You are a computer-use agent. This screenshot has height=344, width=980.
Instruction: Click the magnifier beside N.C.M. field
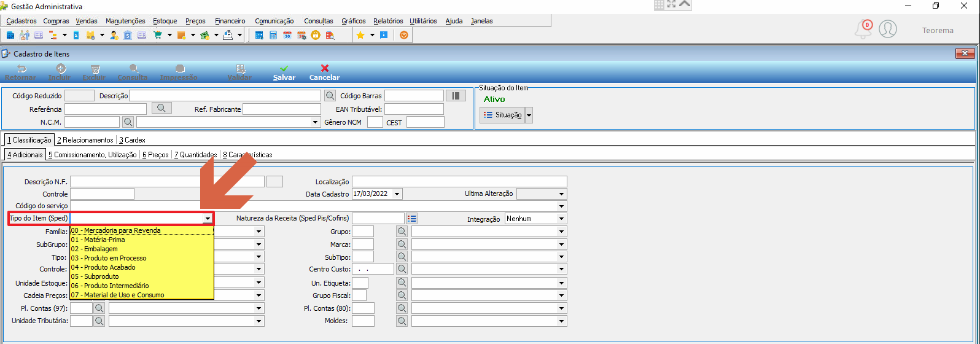128,122
